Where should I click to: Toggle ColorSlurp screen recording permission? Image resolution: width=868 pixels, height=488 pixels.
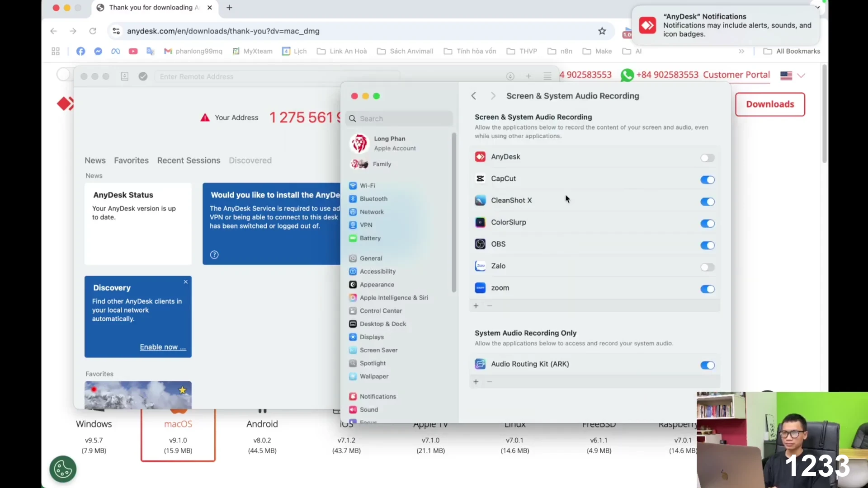click(708, 224)
